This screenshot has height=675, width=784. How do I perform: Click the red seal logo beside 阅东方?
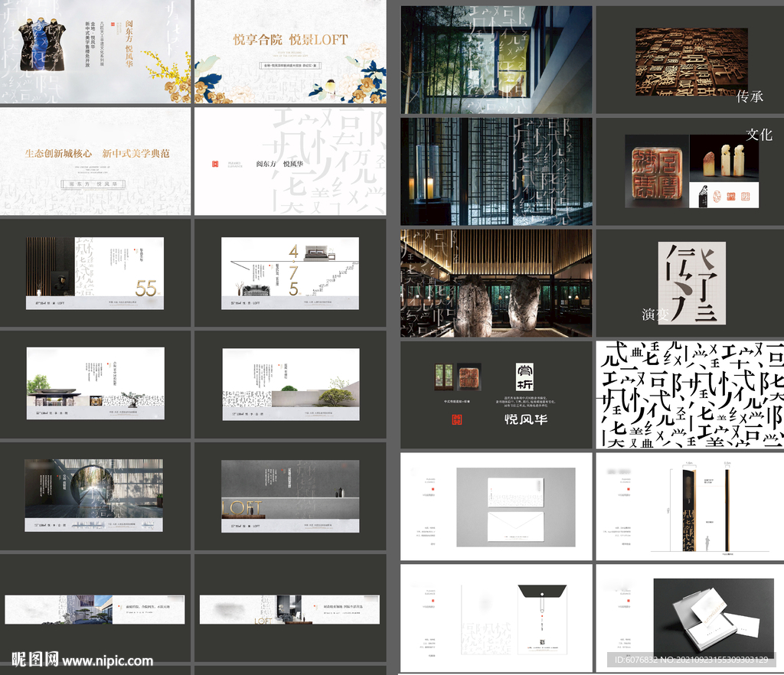(215, 163)
